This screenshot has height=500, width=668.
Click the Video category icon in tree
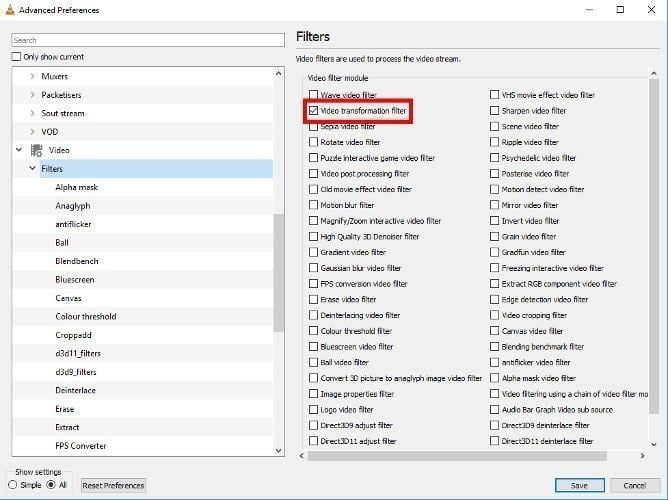click(36, 150)
